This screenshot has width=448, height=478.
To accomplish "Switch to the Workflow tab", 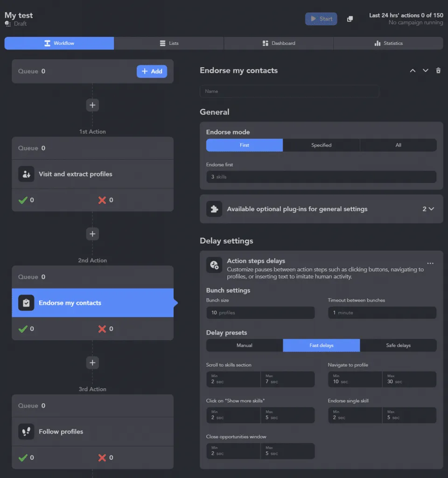I will pyautogui.click(x=59, y=43).
